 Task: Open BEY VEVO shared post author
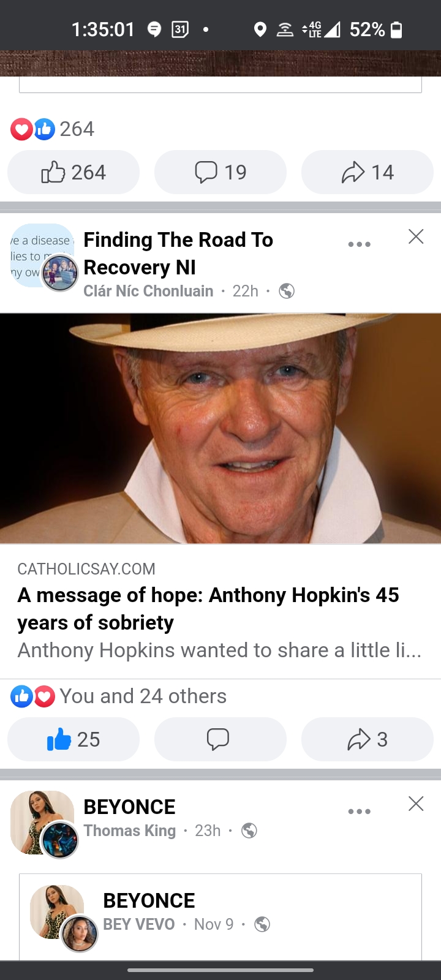pos(138,924)
